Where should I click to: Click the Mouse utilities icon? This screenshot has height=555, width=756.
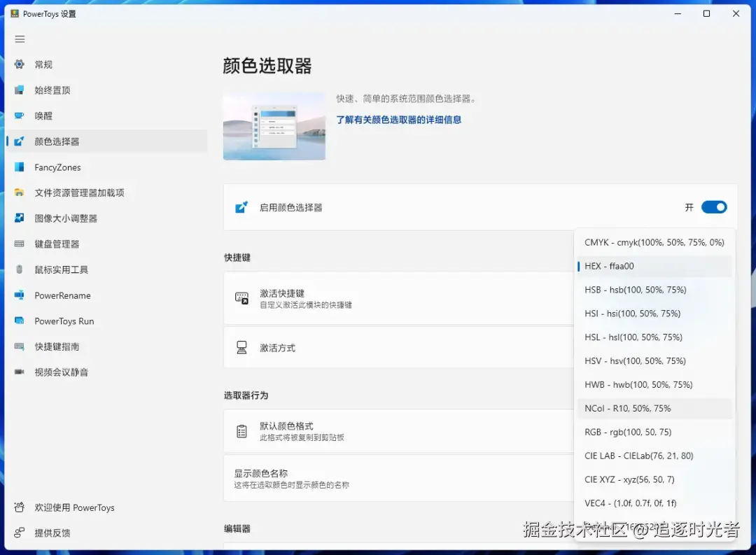20,269
